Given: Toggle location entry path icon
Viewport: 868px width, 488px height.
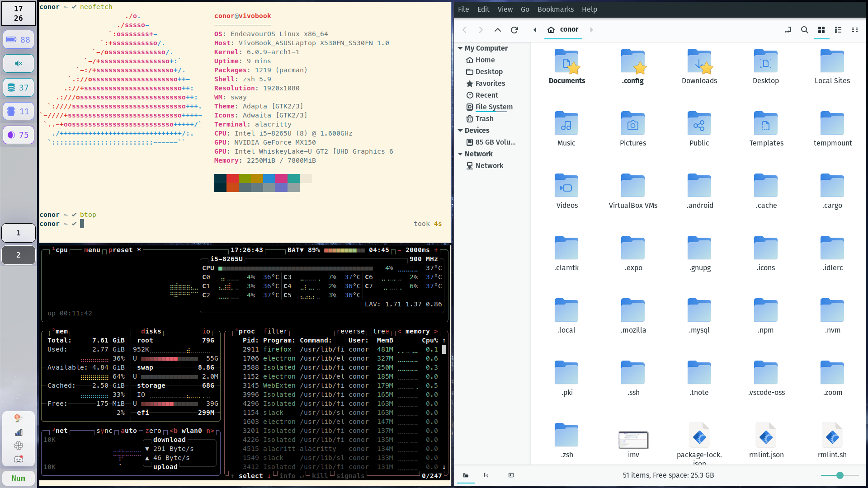Looking at the screenshot, I should pos(788,30).
